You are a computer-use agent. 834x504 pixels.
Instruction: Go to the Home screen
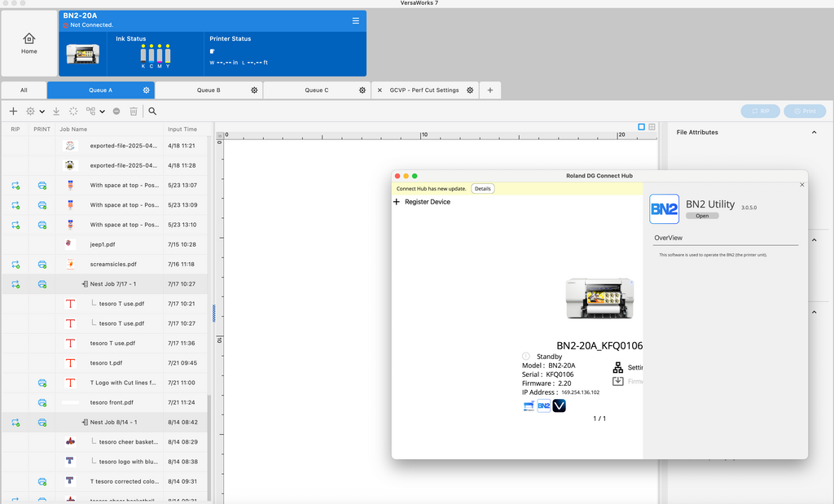pos(29,43)
